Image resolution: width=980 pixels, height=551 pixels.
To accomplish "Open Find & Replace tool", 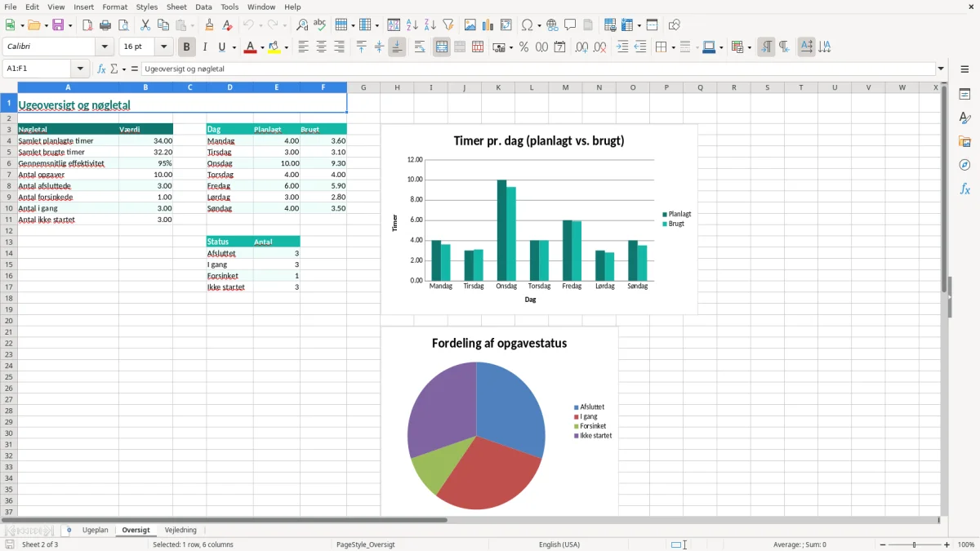I will coord(302,25).
